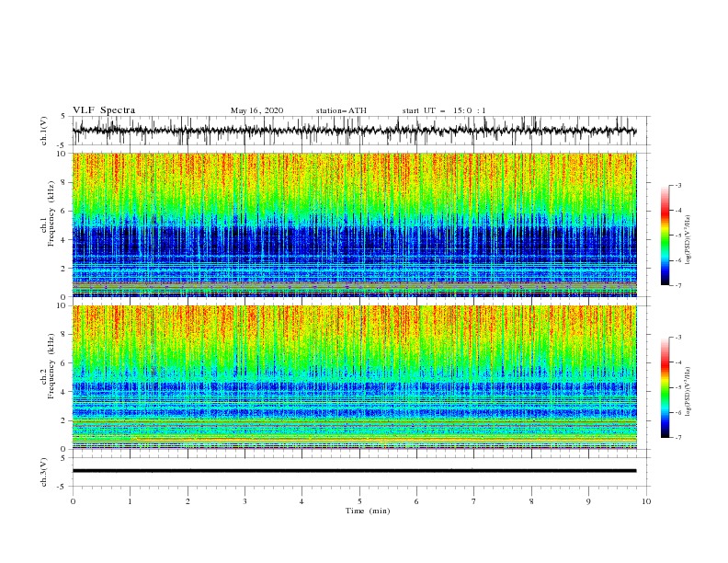Click the '5' tick on ch.3(V) axis
This screenshot has height=563, width=728.
point(64,458)
